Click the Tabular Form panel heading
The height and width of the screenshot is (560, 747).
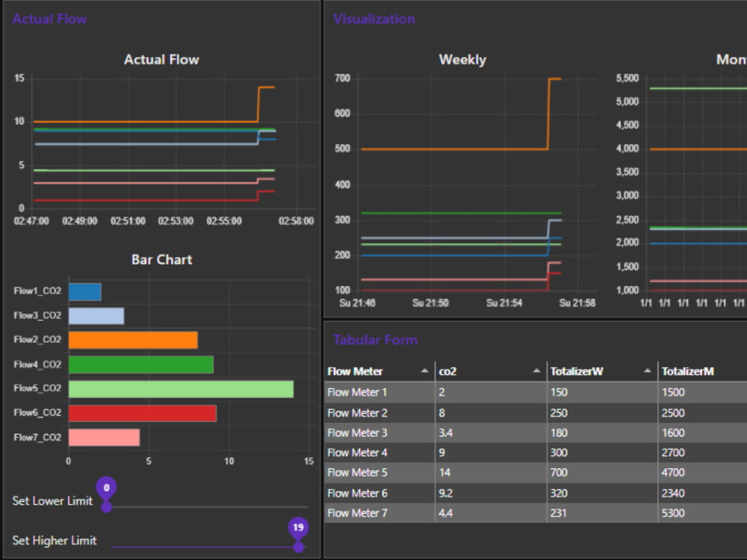[375, 340]
